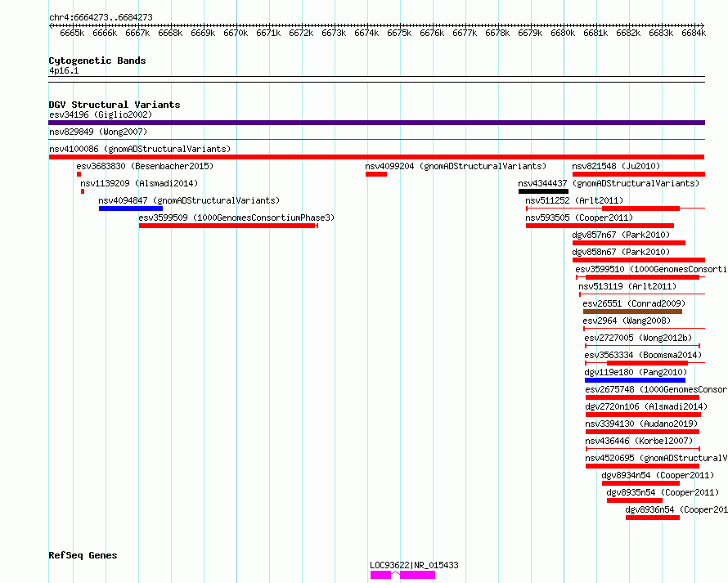The height and width of the screenshot is (583, 728).
Task: Open esv26551 (Conrad2009) variant
Action: (x=634, y=303)
